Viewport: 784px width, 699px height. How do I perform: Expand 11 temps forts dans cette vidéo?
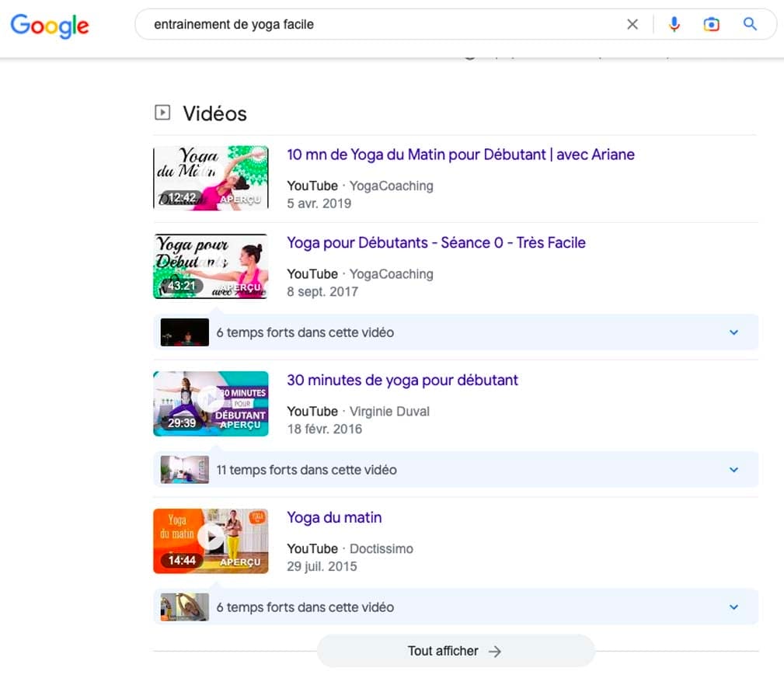pos(733,470)
